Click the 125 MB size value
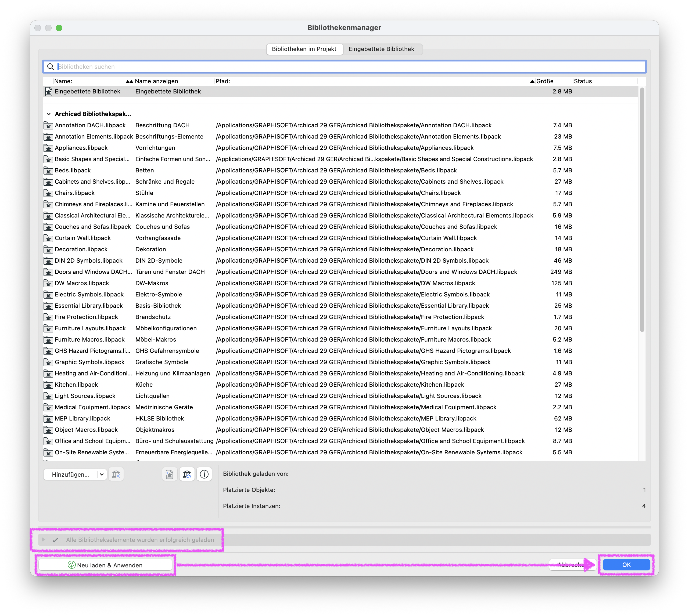 pyautogui.click(x=561, y=283)
